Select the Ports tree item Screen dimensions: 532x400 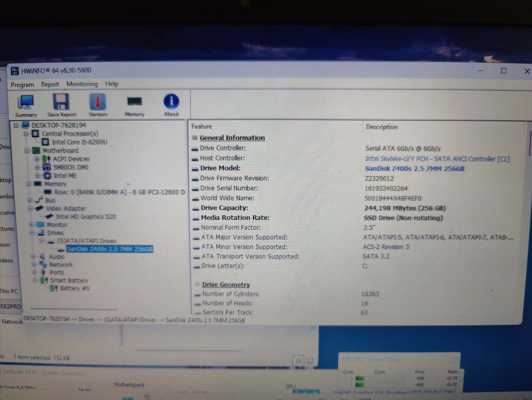point(57,272)
